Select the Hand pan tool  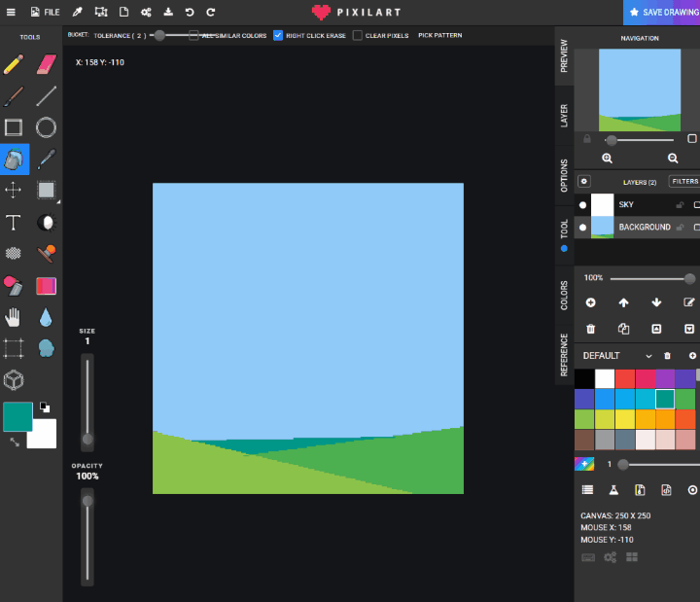pos(13,317)
